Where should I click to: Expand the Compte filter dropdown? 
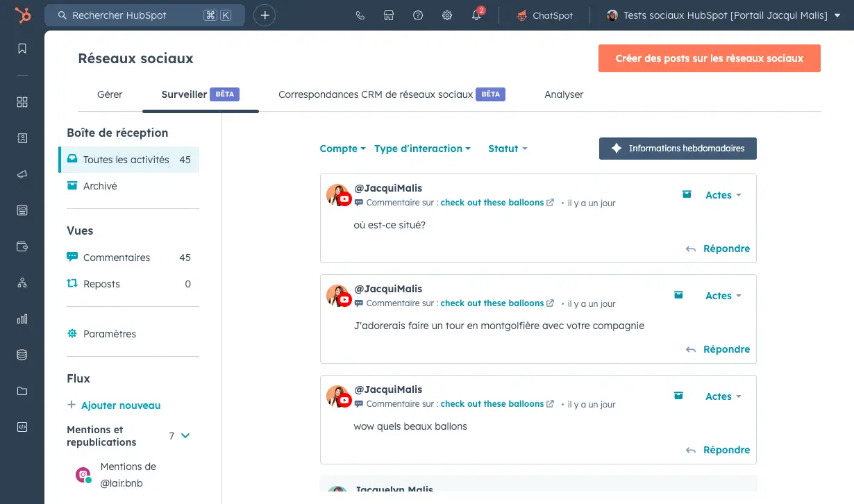(x=342, y=149)
